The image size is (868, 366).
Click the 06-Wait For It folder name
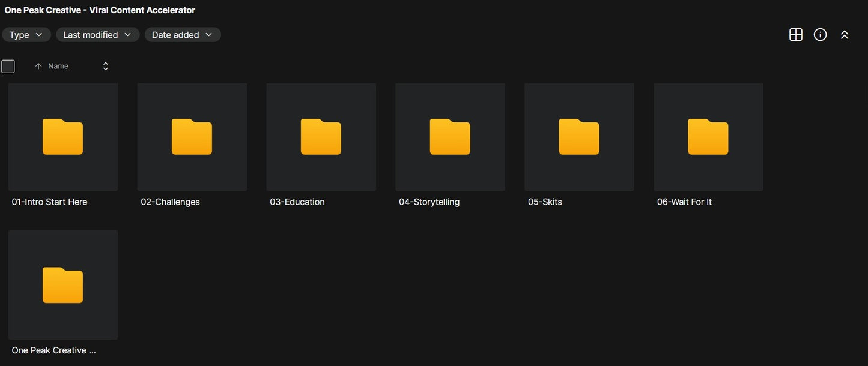(685, 202)
